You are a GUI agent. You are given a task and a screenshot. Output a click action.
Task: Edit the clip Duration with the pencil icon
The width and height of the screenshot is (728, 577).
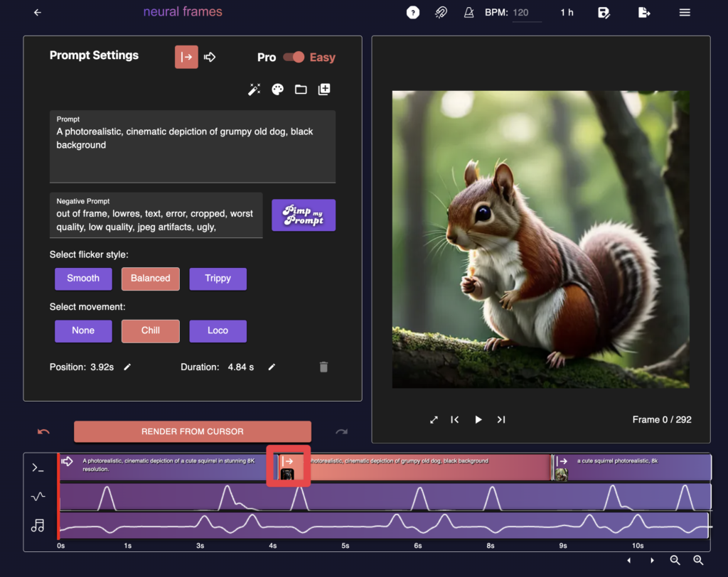coord(272,367)
